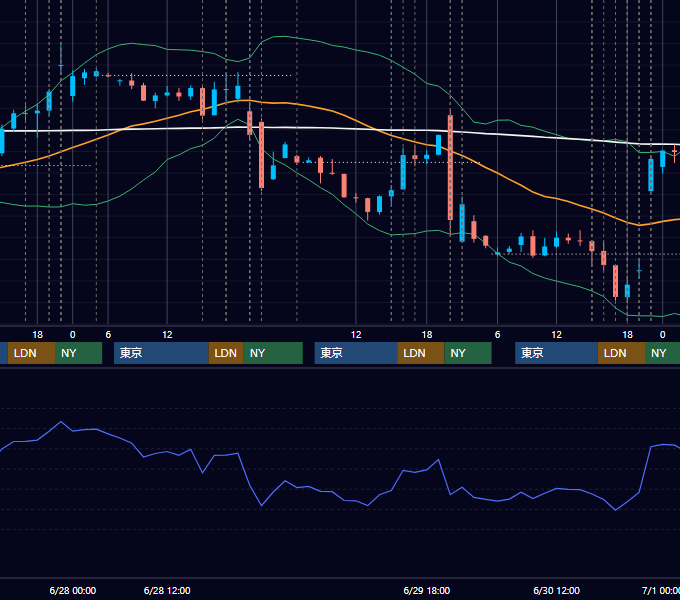Click the 6/28 00:00 date label
Image resolution: width=680 pixels, height=600 pixels.
click(x=72, y=590)
